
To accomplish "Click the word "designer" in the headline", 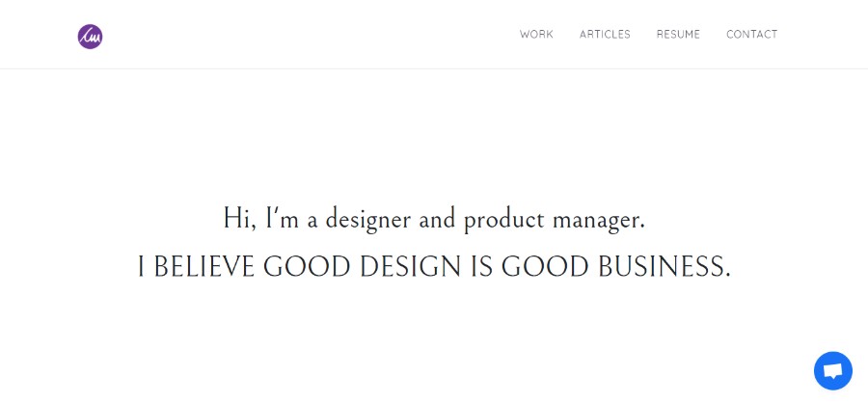I will (368, 221).
